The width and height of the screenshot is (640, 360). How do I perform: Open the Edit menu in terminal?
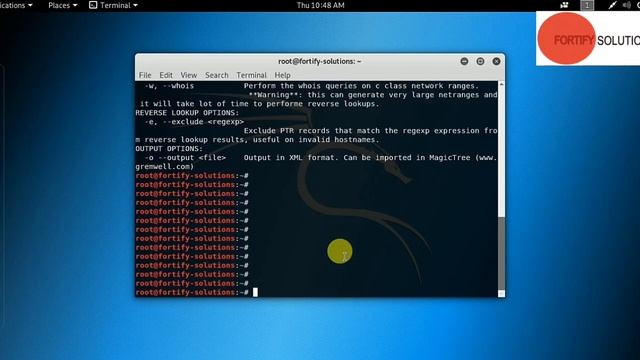(x=166, y=75)
